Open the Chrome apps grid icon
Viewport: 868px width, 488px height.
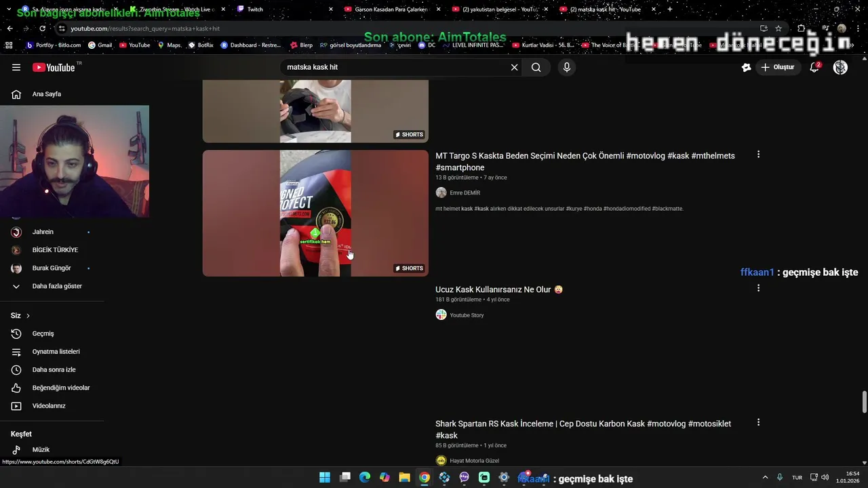[x=9, y=45]
